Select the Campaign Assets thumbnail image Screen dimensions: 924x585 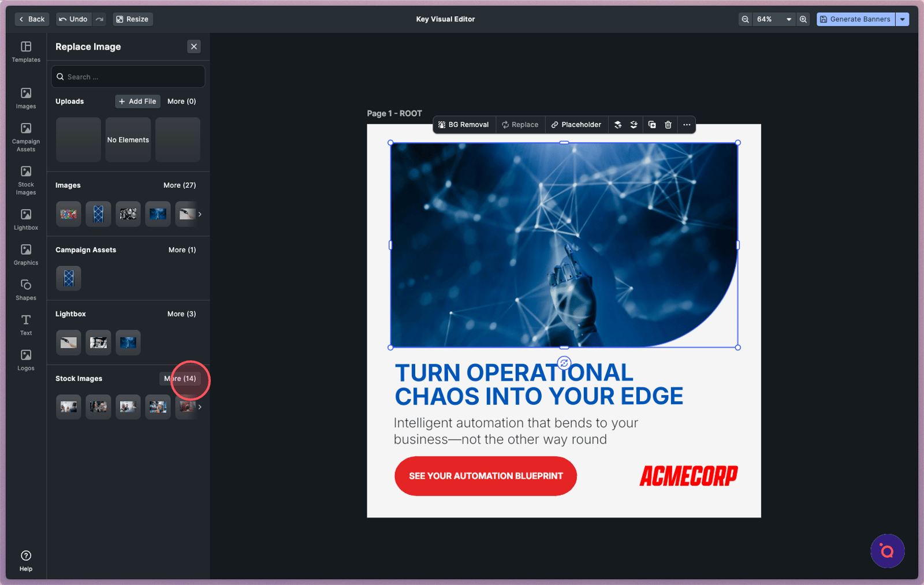69,278
